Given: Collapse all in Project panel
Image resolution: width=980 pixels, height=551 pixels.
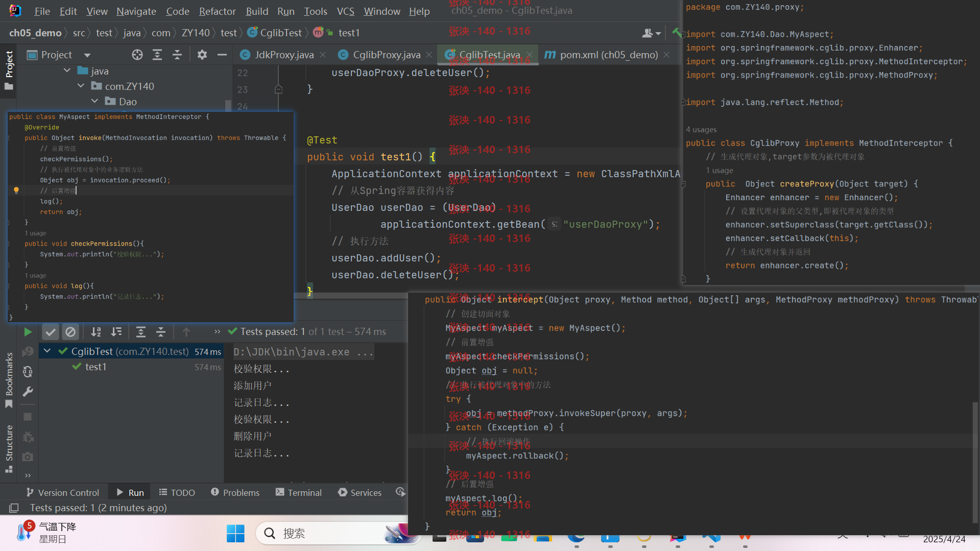Looking at the screenshot, I should pyautogui.click(x=177, y=55).
